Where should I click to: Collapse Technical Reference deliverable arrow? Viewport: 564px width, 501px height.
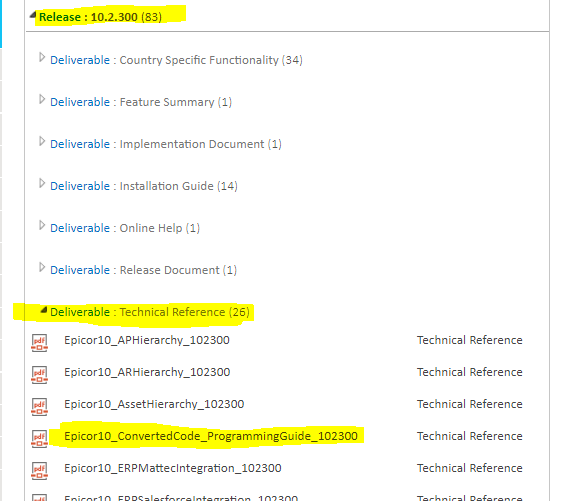44,310
